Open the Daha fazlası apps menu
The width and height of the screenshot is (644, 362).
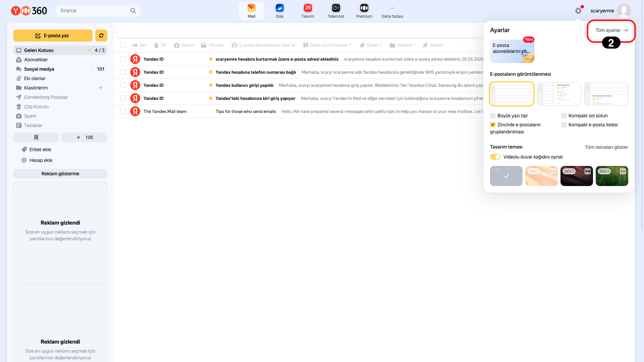coord(392,11)
